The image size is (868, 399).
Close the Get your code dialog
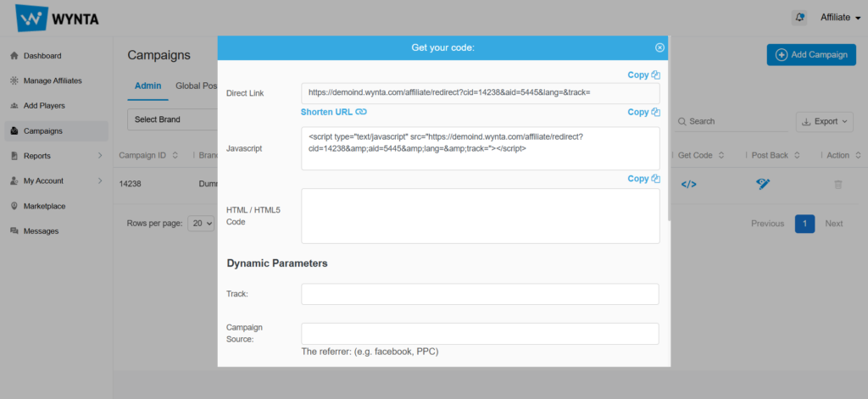659,47
